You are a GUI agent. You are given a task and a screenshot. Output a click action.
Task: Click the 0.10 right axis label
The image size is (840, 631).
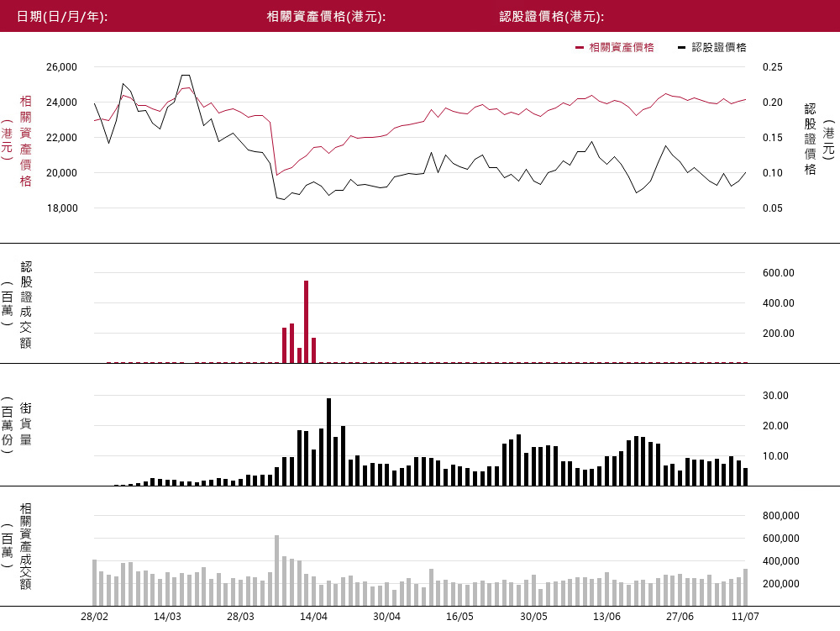point(773,173)
